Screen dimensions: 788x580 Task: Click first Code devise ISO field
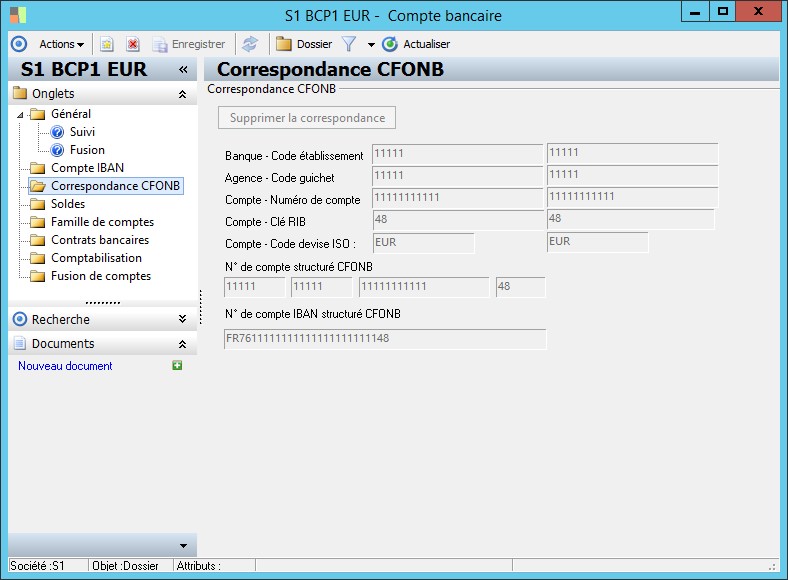424,243
